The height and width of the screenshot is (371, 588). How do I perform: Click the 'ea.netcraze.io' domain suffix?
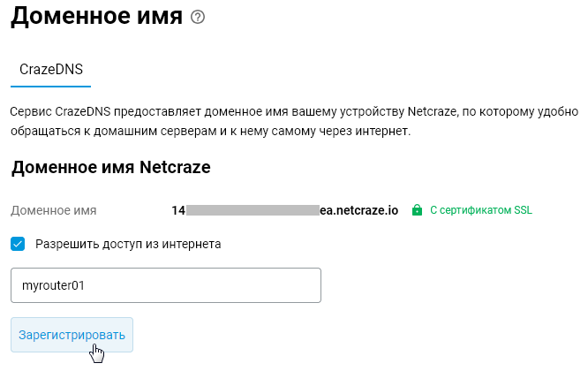point(359,211)
